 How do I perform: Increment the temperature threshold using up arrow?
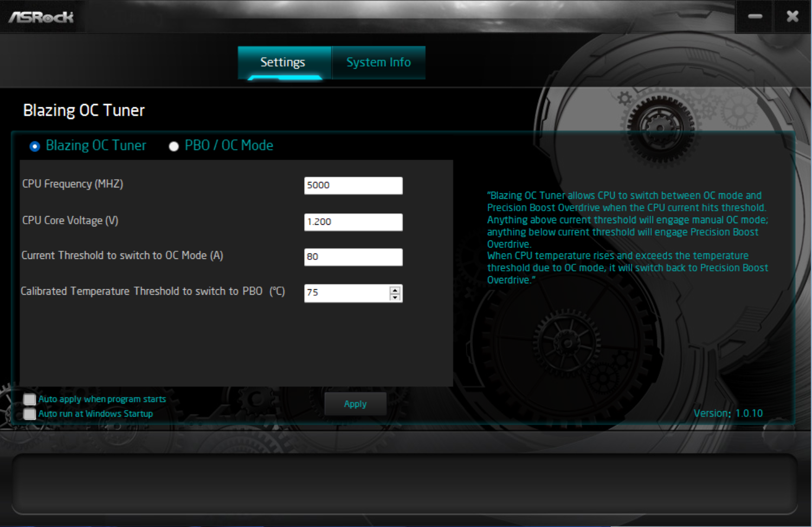(x=395, y=289)
